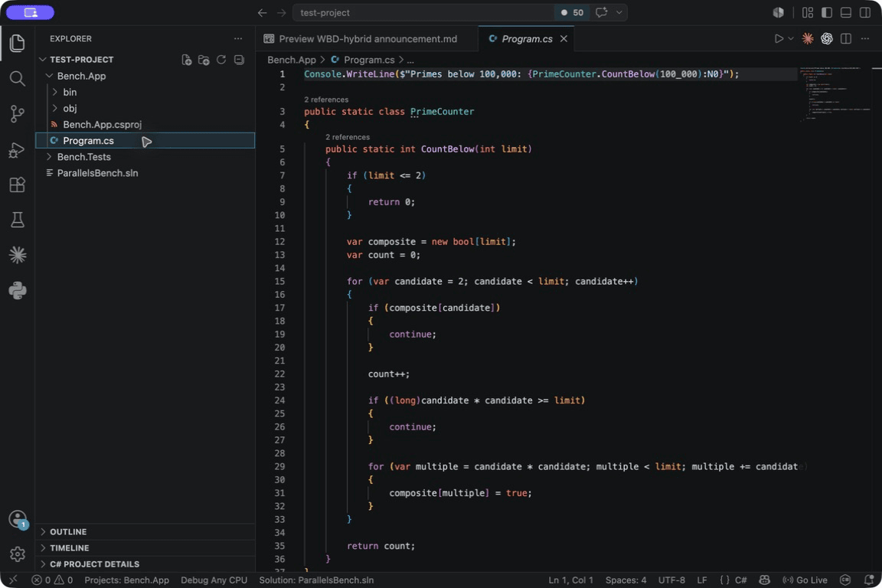Click Spaces: 4 indentation setting
The image size is (882, 588).
tap(626, 580)
